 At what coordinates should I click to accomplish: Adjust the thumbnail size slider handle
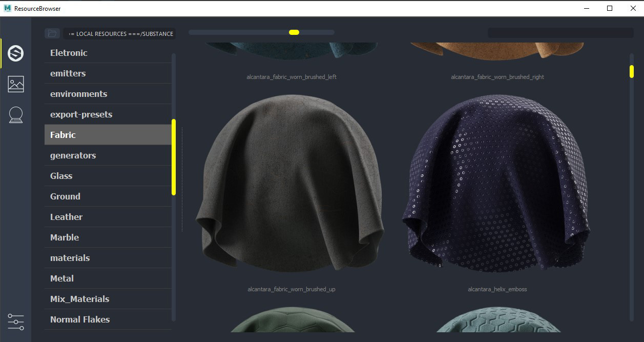pos(294,32)
